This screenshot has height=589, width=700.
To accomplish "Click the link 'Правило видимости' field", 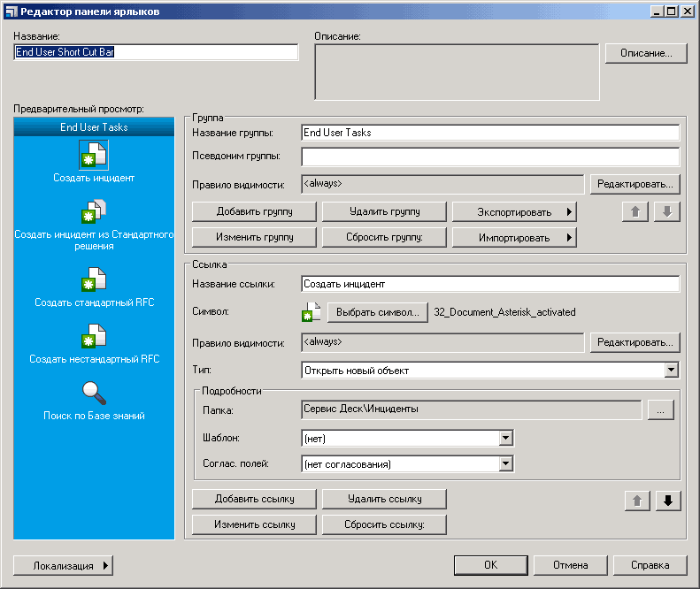I will (442, 342).
